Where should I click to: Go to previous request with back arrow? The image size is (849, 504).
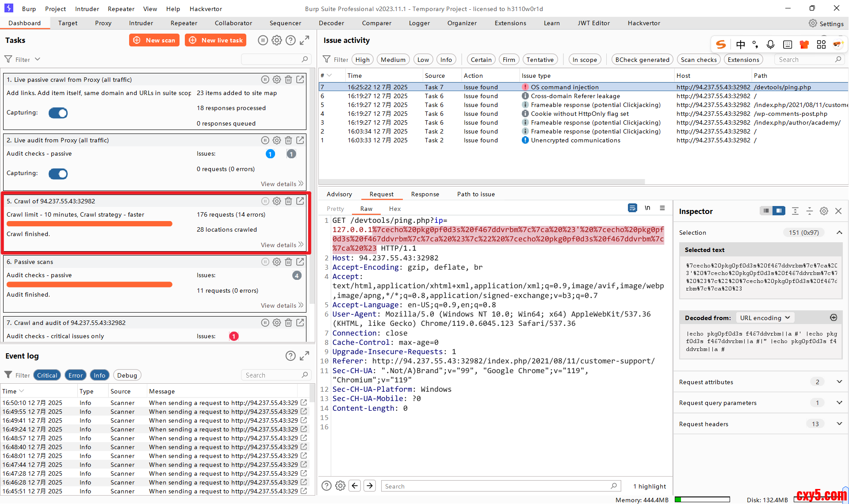pyautogui.click(x=355, y=486)
